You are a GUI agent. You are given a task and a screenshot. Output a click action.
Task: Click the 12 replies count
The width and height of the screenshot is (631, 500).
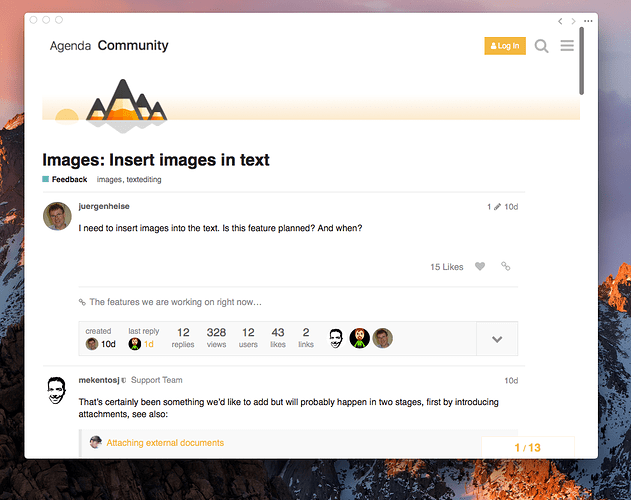click(x=183, y=338)
